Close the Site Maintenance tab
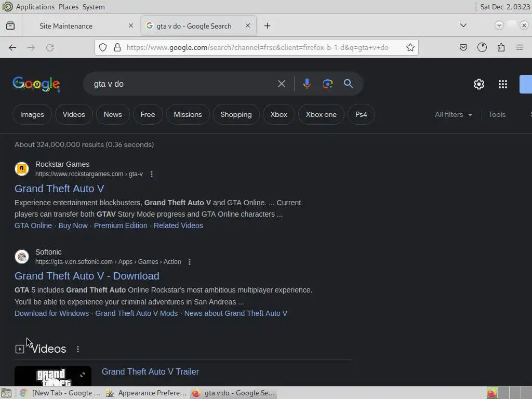Image resolution: width=532 pixels, height=399 pixels. (131, 26)
